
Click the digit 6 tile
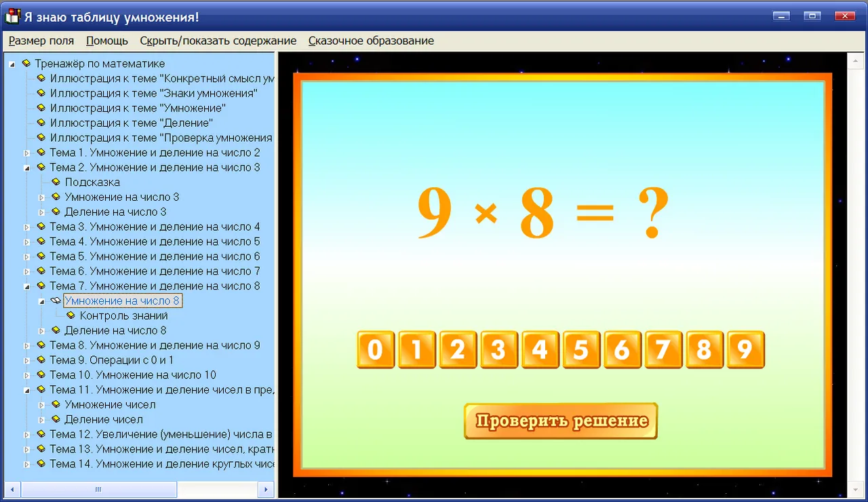[x=622, y=349]
